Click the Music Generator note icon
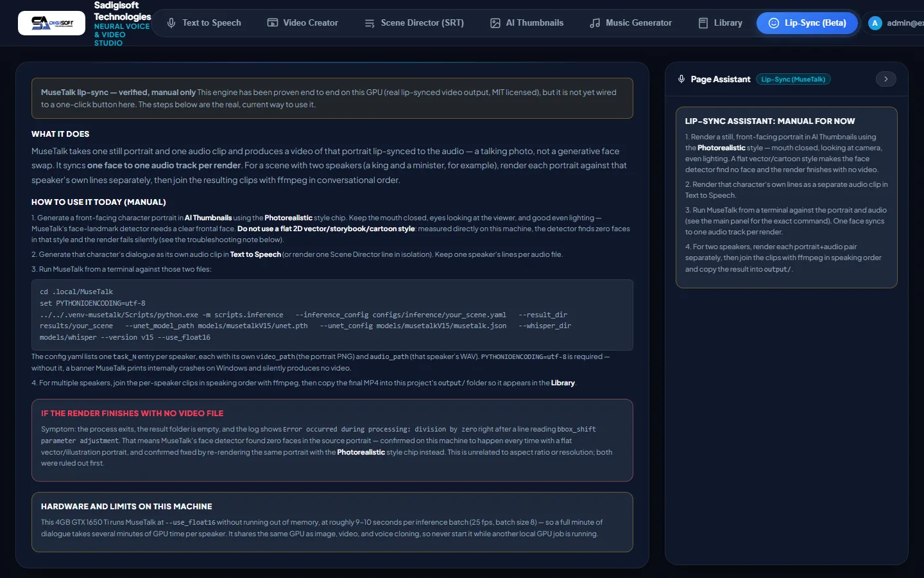This screenshot has height=578, width=924. coord(595,23)
